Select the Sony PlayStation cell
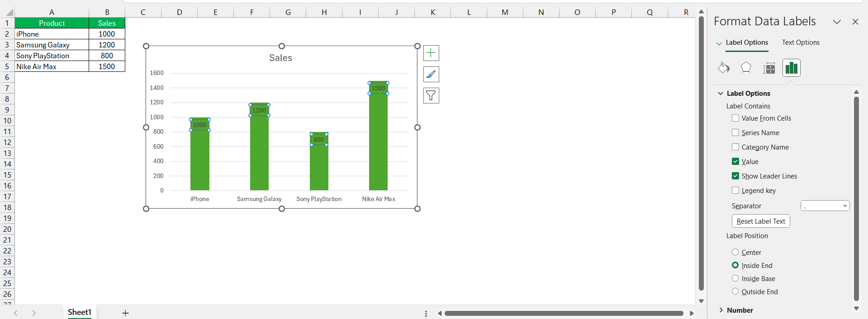868x319 pixels. [52, 56]
